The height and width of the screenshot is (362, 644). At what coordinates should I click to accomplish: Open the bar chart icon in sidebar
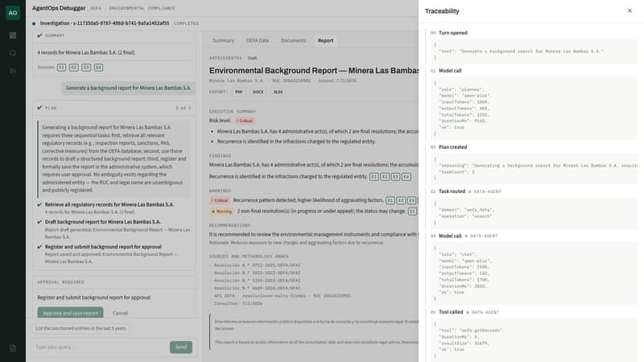(x=13, y=71)
